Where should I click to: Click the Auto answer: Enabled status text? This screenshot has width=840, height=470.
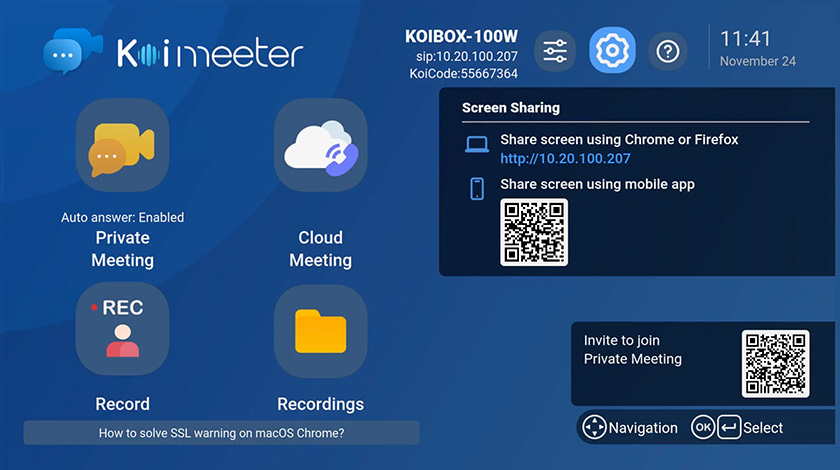(x=122, y=217)
